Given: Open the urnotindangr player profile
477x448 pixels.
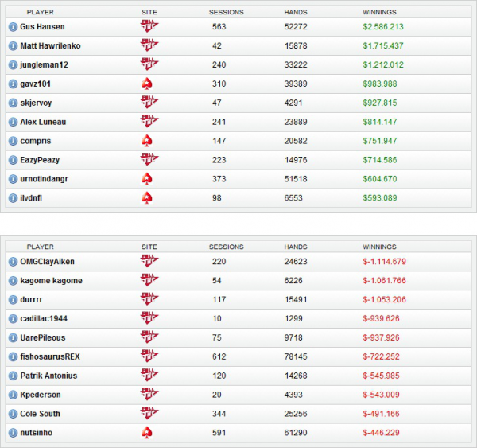Looking at the screenshot, I should (45, 179).
